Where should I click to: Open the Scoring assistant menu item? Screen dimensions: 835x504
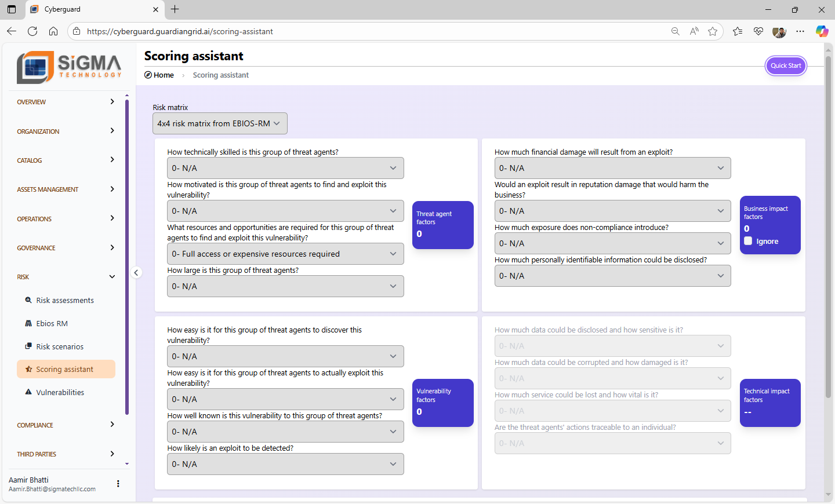click(x=66, y=369)
